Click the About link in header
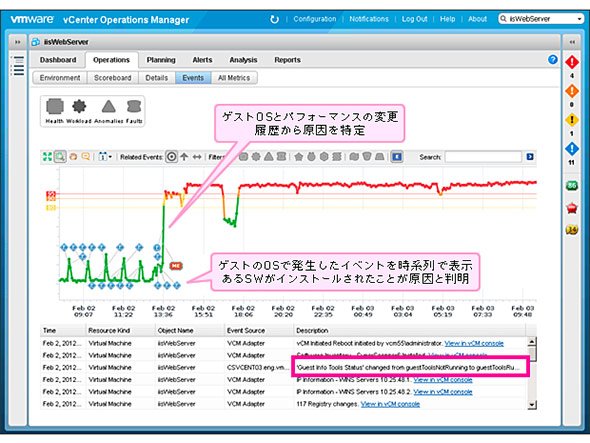The height and width of the screenshot is (443, 590). 478,19
